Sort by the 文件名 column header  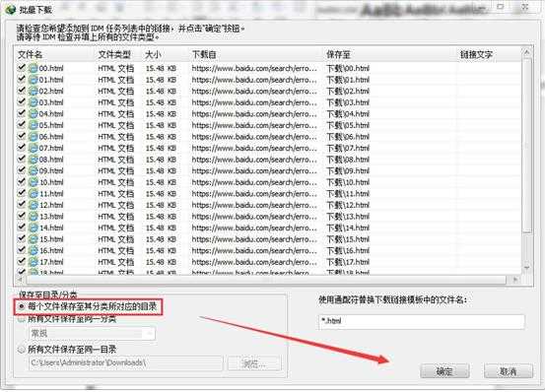click(31, 54)
